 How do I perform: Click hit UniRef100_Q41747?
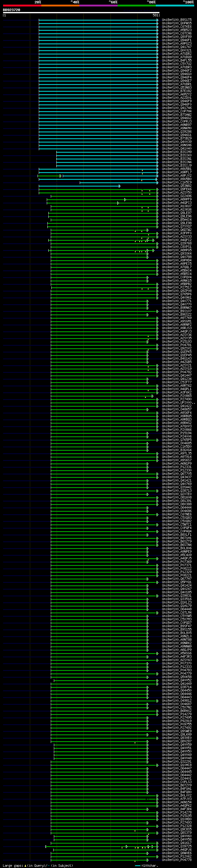[x=177, y=47]
